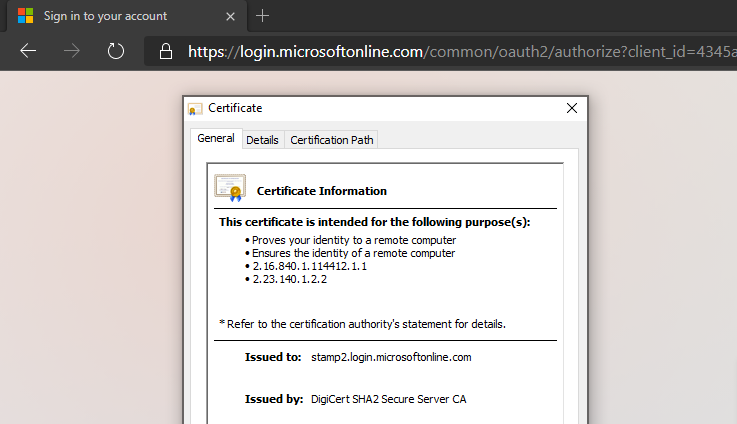Click 'DigiCert SHA2 Secure Server CA' value
Viewport: 737px width, 424px height.
click(x=389, y=399)
